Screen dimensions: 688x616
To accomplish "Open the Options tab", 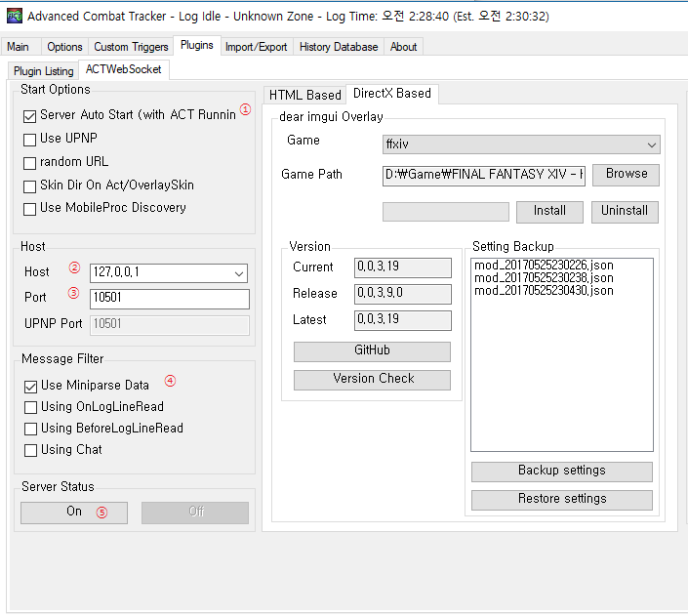I will [x=64, y=47].
